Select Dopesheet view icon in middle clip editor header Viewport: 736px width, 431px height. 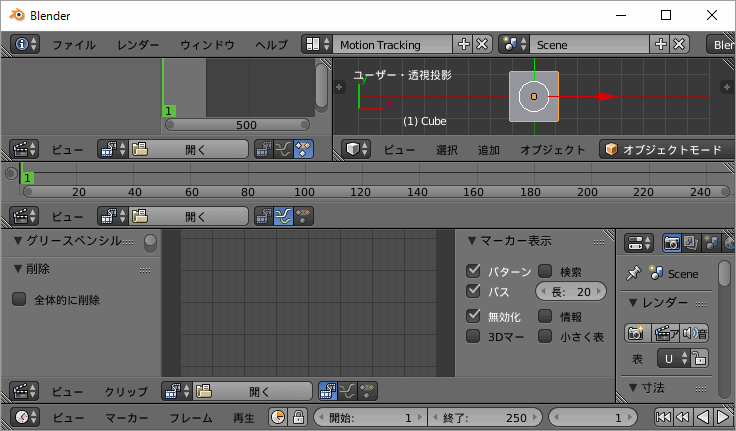[303, 216]
